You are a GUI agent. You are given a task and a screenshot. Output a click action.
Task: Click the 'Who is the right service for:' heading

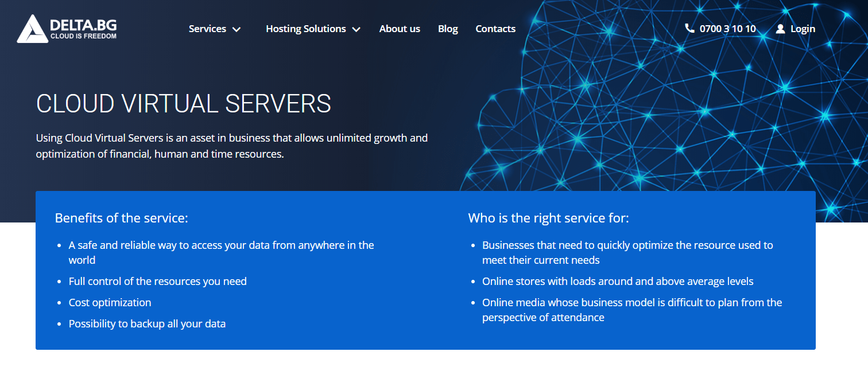coord(548,218)
